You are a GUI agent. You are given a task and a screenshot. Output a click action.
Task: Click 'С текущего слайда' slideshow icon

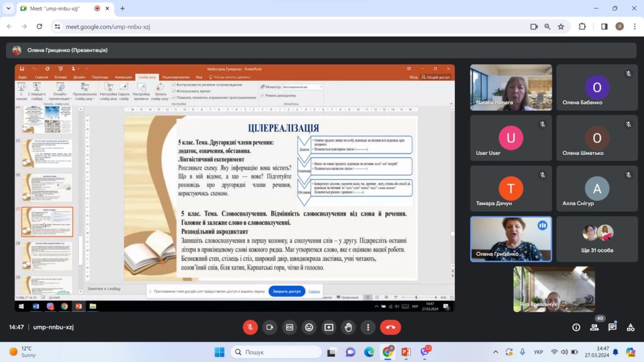[37, 91]
